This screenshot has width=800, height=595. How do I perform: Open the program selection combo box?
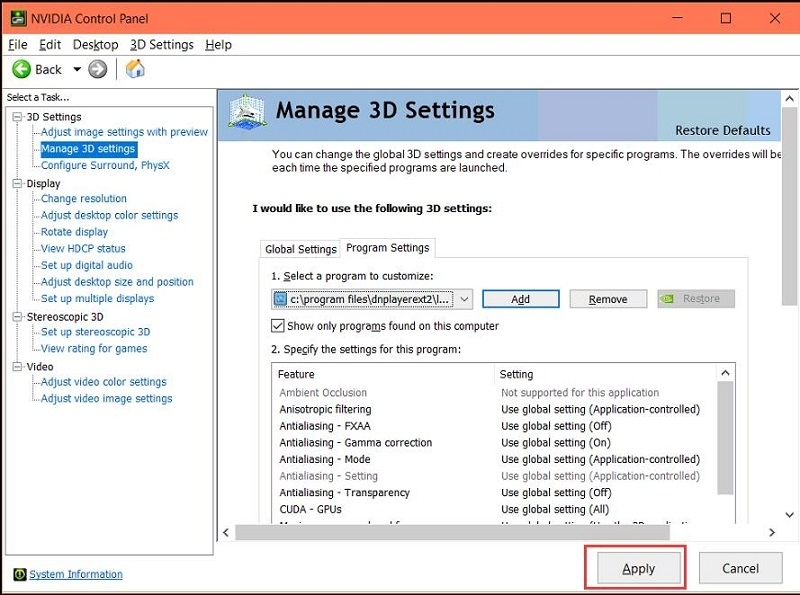point(372,299)
